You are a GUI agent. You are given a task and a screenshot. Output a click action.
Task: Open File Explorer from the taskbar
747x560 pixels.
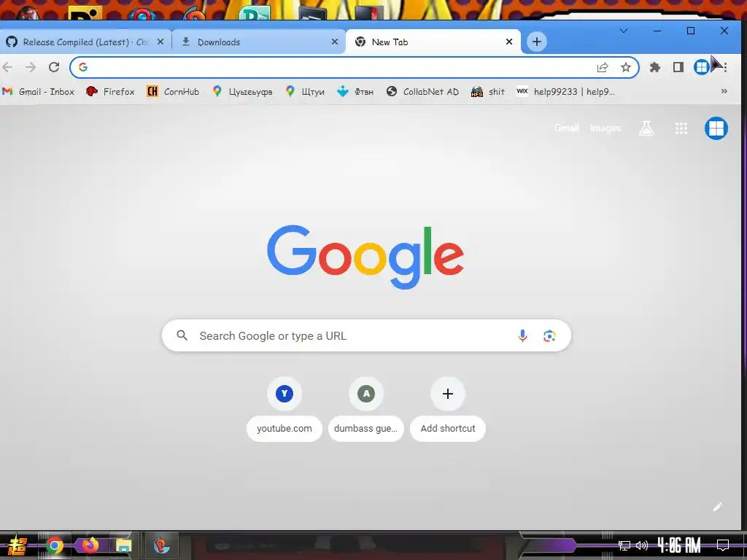point(124,545)
